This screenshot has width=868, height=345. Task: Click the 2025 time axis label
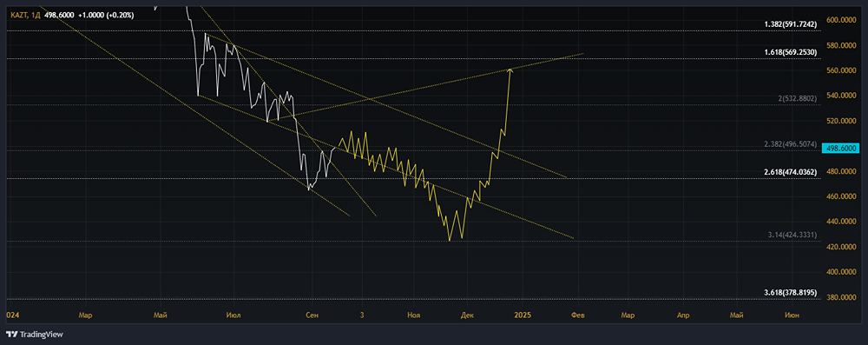coord(523,315)
